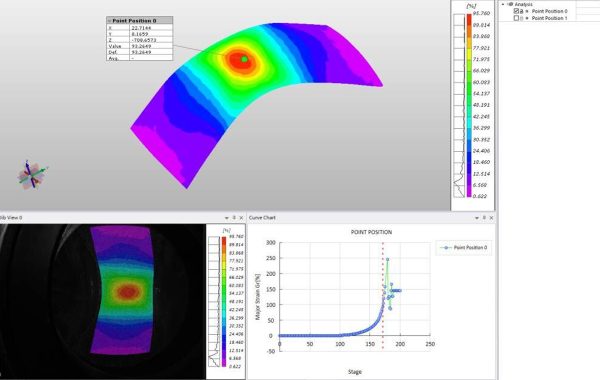The width and height of the screenshot is (600, 380).
Task: Click the lock icon beside Point Position 1
Action: [x=522, y=18]
